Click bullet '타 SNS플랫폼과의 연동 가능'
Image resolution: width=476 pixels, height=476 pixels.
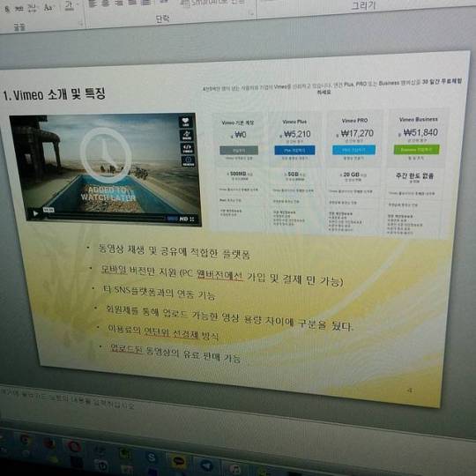(x=159, y=292)
